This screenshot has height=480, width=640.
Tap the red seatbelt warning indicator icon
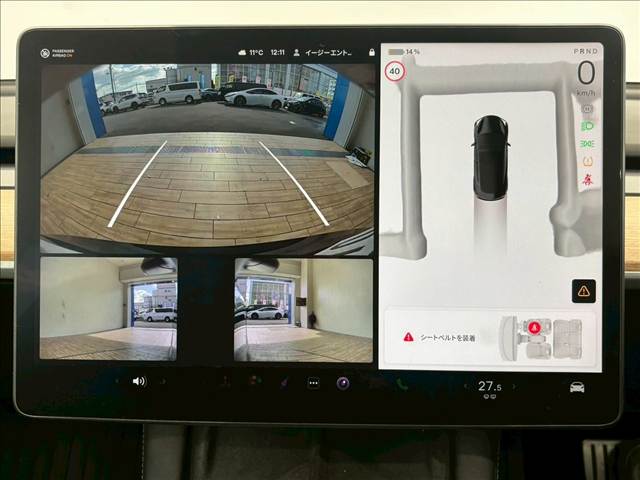[588, 179]
